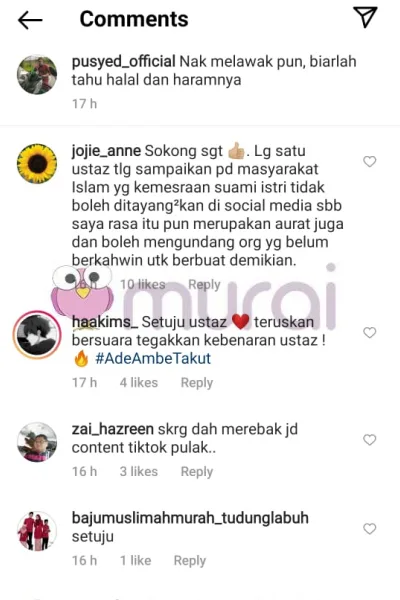Open jojie_anne sunflower avatar
The height and width of the screenshot is (600, 400).
37,163
